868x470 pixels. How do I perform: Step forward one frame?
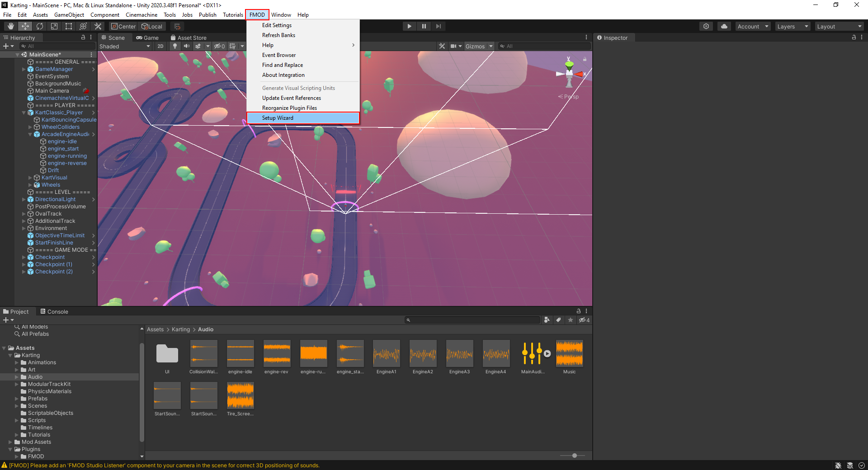(x=438, y=26)
